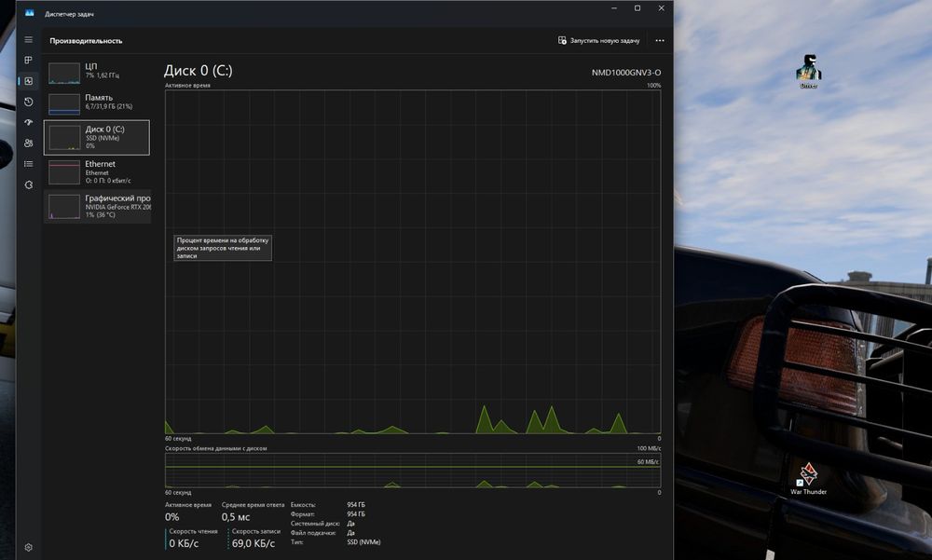Image resolution: width=932 pixels, height=560 pixels.
Task: Open Task Manager settings gear
Action: (x=29, y=548)
